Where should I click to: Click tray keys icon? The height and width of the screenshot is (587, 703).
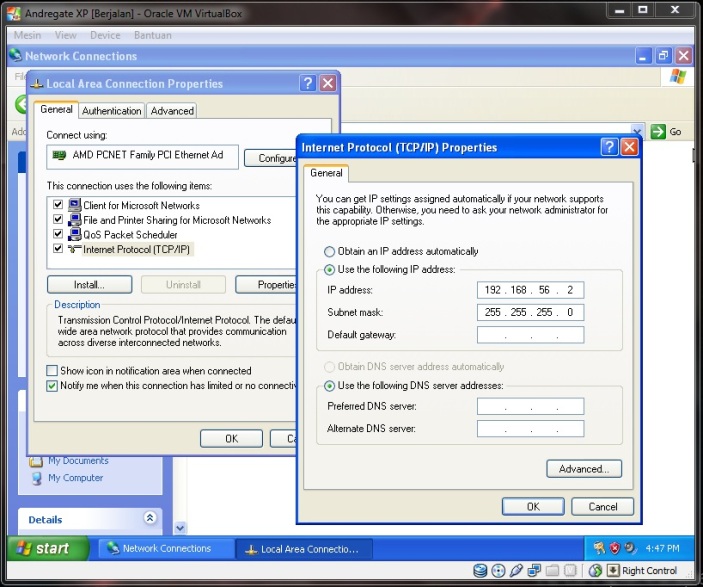coord(599,548)
